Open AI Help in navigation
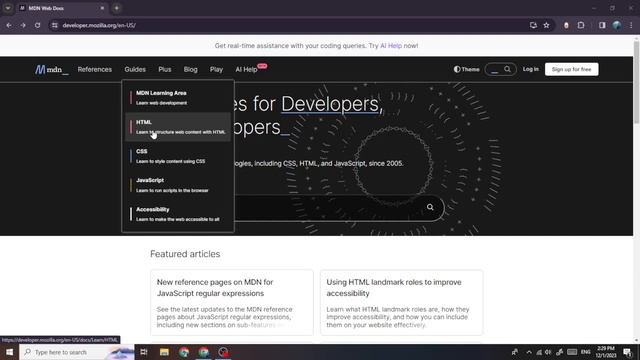Screen dimensions: 640x360 click(247, 69)
